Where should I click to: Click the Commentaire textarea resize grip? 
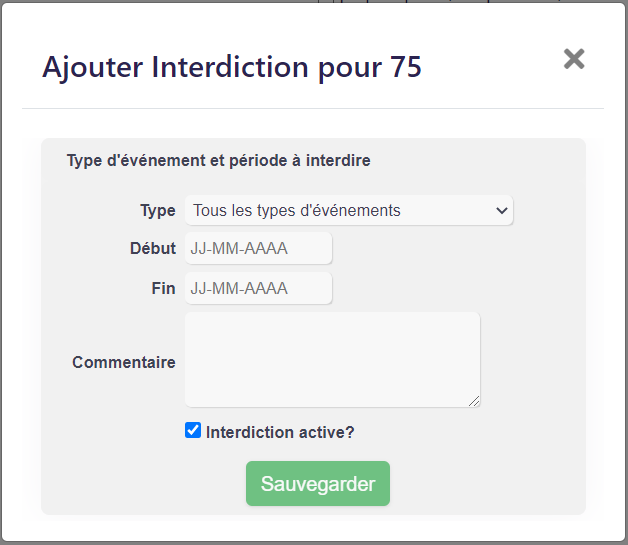click(x=474, y=401)
